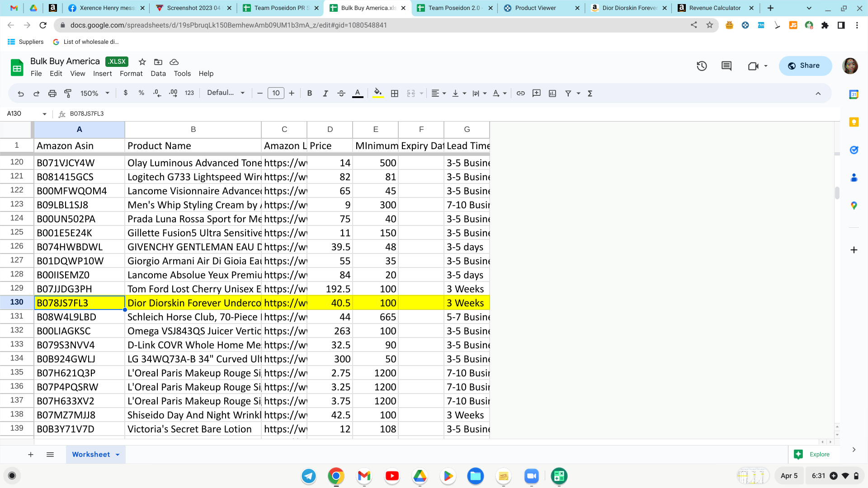The height and width of the screenshot is (488, 868).
Task: Increase the font size
Action: 292,94
